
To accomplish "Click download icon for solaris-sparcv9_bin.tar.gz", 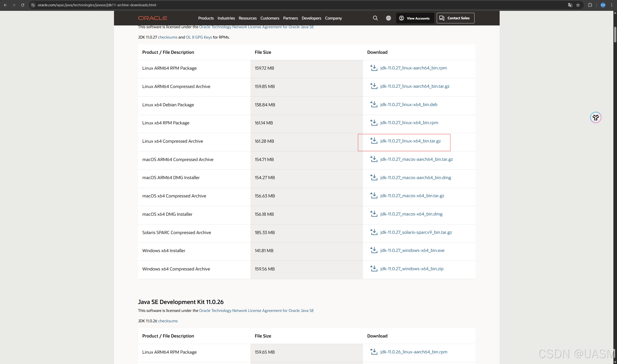I will point(374,232).
